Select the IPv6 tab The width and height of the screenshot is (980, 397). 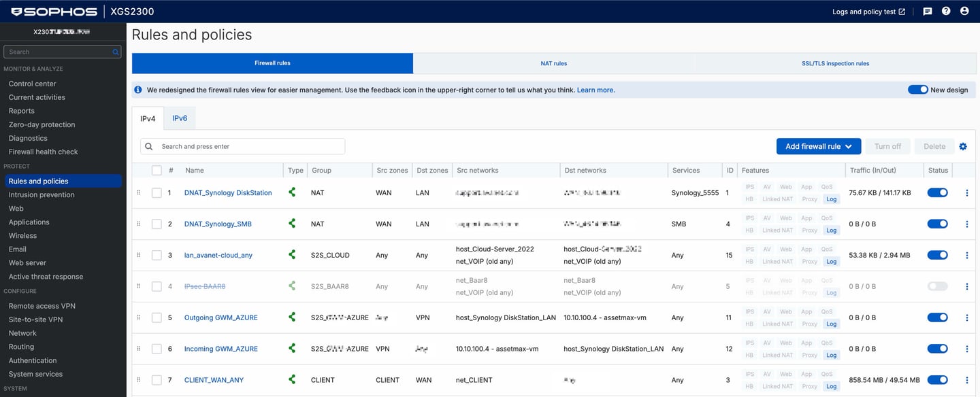(180, 118)
